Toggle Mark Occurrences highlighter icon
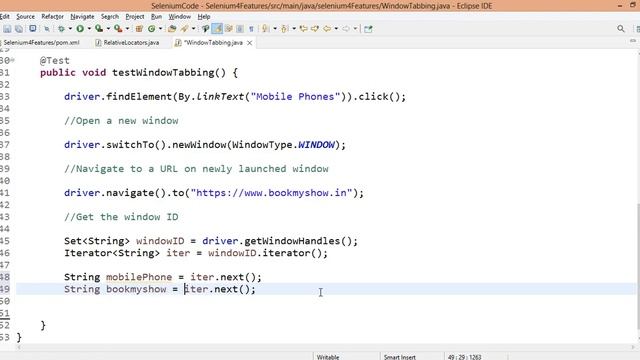This screenshot has height=360, width=640. coord(217,29)
